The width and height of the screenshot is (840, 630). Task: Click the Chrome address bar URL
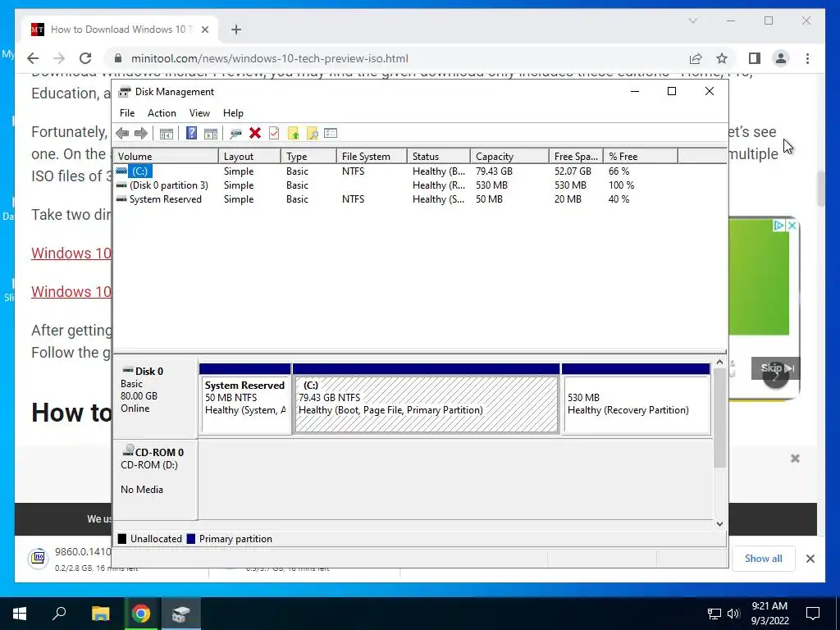[x=269, y=58]
